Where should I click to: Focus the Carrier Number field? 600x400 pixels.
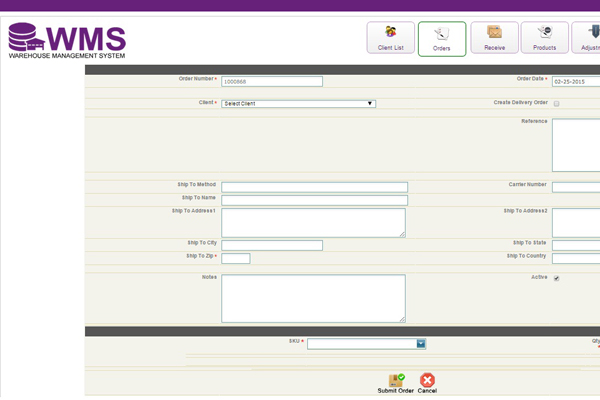[576, 187]
